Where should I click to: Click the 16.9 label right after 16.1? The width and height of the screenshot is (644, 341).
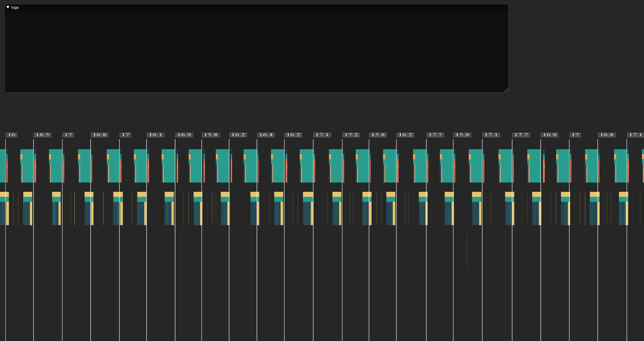tap(184, 135)
